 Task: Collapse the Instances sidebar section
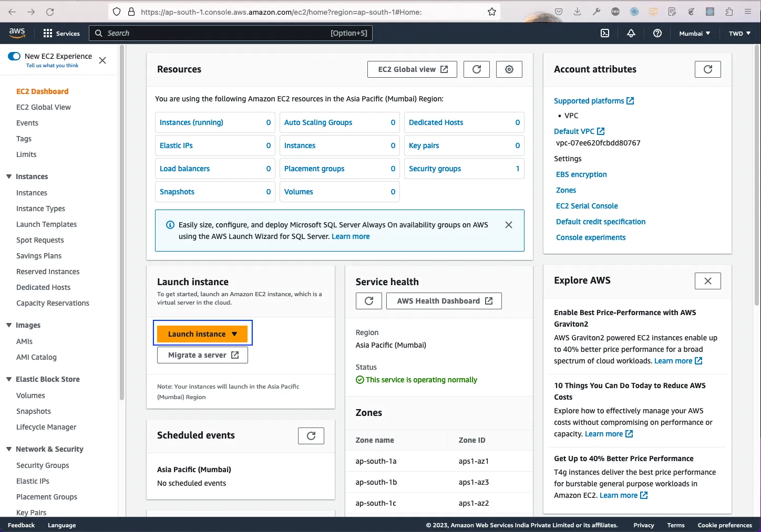click(x=9, y=176)
